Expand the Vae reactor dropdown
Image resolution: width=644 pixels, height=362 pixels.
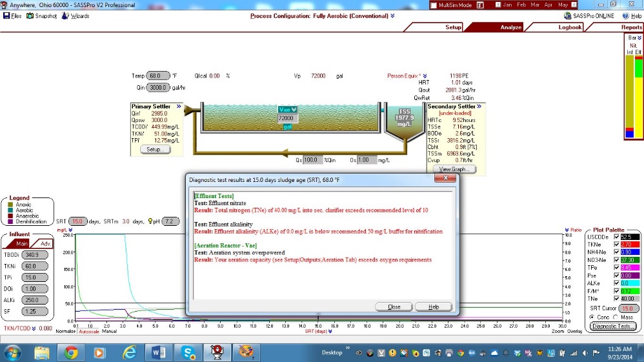(x=294, y=109)
